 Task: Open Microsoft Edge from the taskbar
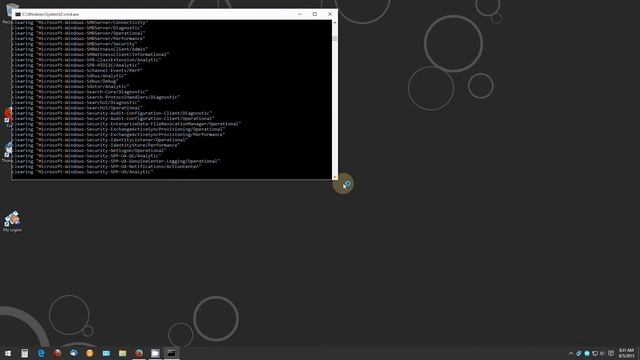41,353
